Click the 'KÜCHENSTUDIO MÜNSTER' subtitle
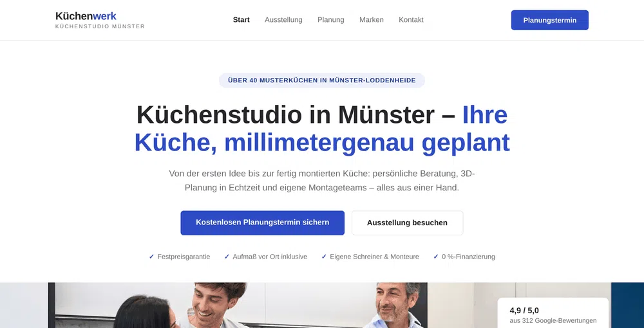 point(100,26)
